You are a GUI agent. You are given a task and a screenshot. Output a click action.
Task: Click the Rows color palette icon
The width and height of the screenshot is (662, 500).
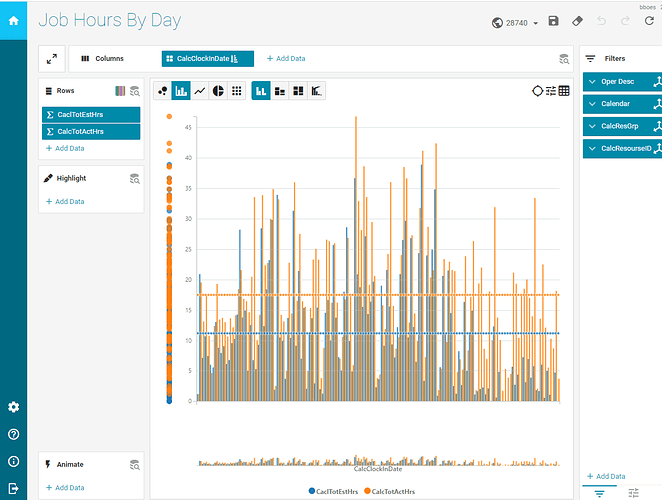click(x=120, y=91)
